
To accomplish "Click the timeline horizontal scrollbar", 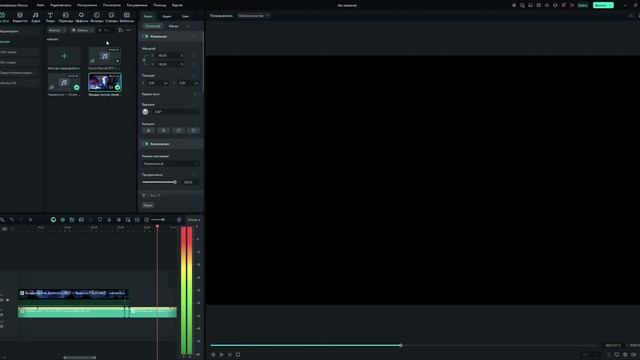I will click(80, 358).
